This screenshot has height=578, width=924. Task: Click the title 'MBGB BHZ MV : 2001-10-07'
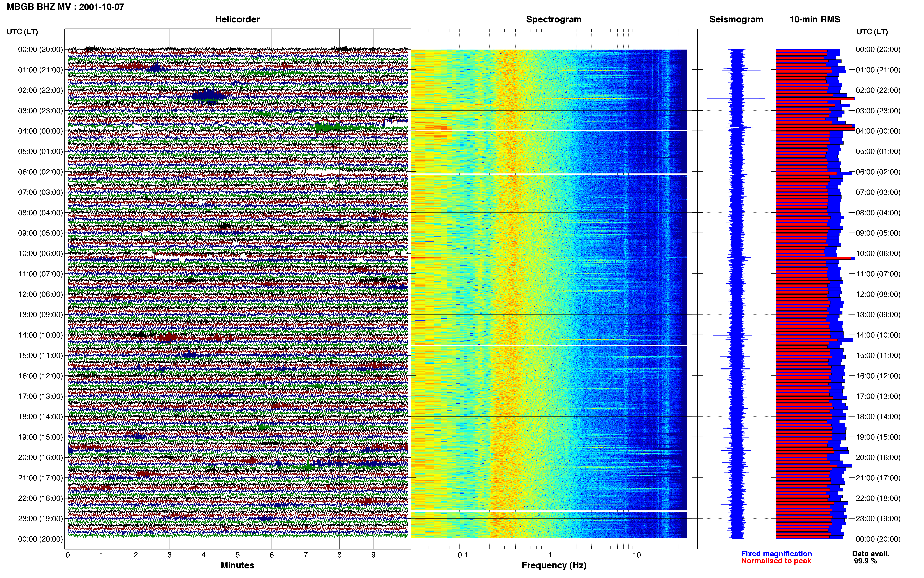pyautogui.click(x=65, y=7)
